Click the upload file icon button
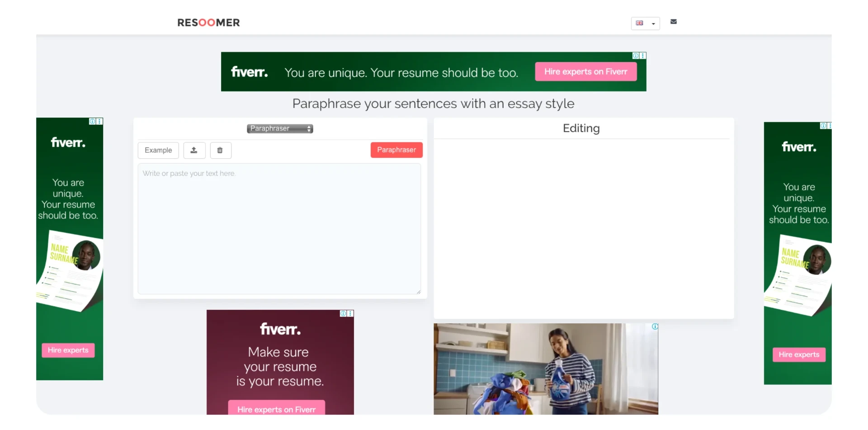This screenshot has width=868, height=430. (194, 150)
